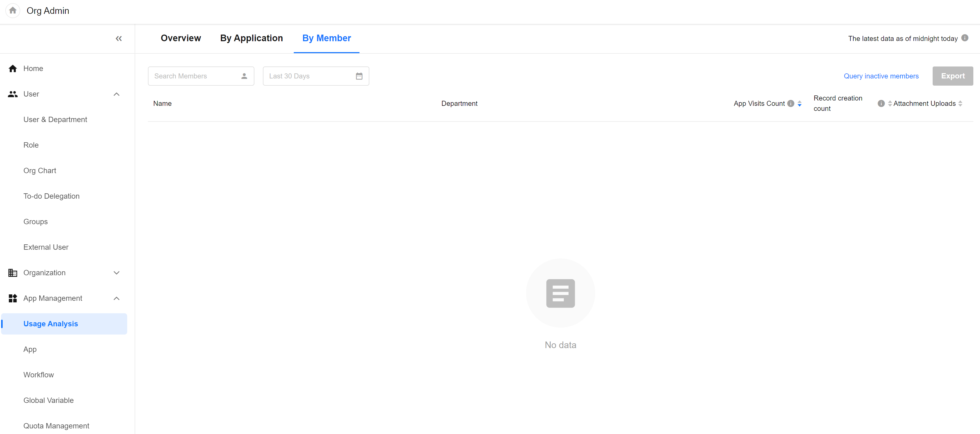Click the Record creation count info icon
The image size is (980, 434).
pos(881,103)
